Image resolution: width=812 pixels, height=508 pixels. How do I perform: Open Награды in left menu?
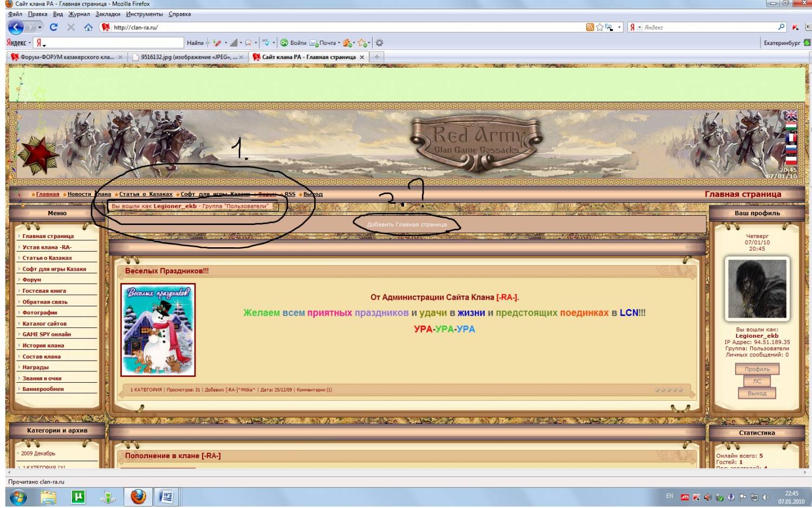tap(36, 367)
